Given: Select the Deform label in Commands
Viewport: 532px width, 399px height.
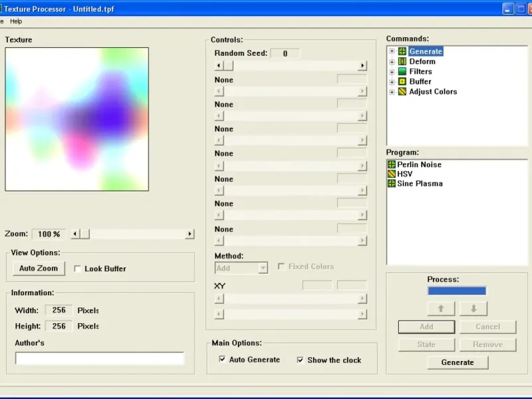Looking at the screenshot, I should coord(422,61).
